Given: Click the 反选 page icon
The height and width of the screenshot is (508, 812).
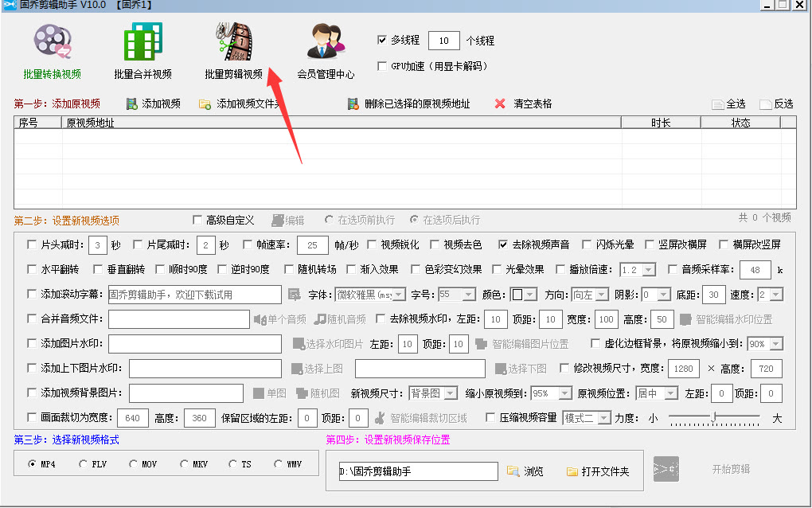Looking at the screenshot, I should pyautogui.click(x=765, y=104).
